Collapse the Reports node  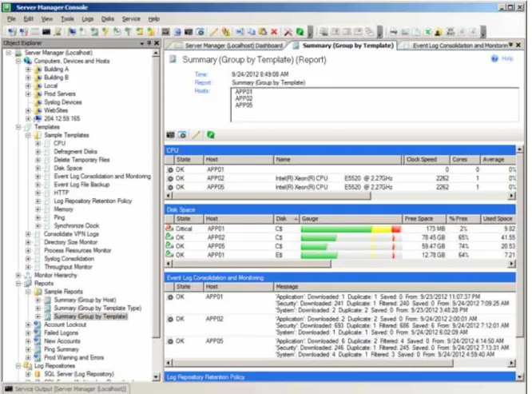coord(18,284)
